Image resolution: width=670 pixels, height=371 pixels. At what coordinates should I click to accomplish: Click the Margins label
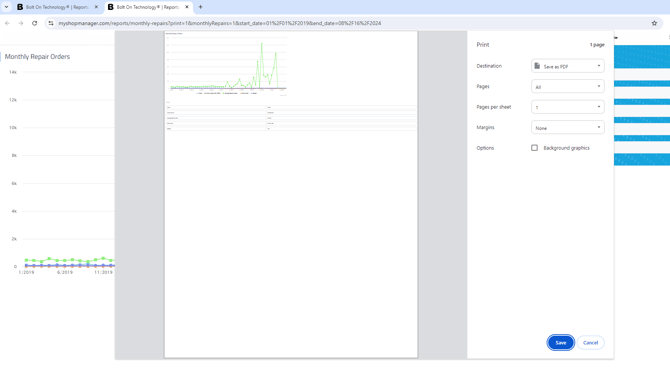[x=485, y=127]
